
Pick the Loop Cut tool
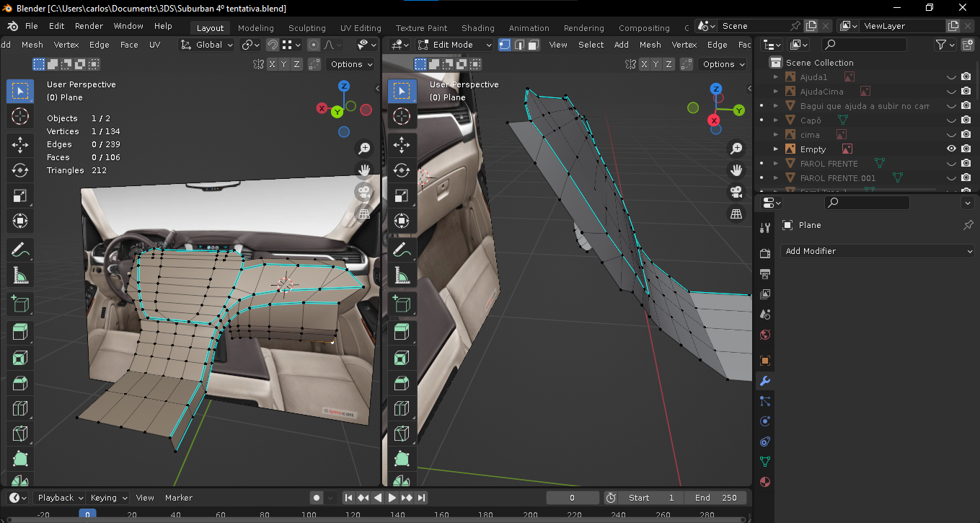20,409
